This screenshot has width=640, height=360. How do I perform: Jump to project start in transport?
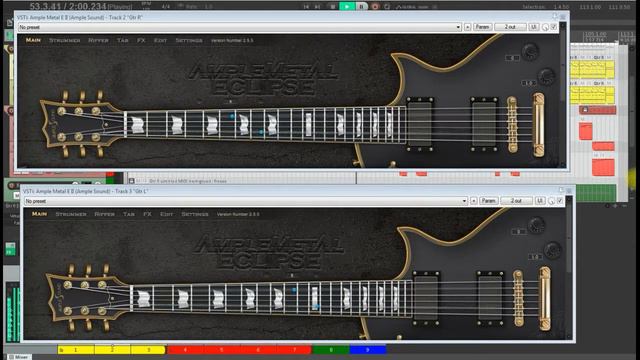coord(306,6)
